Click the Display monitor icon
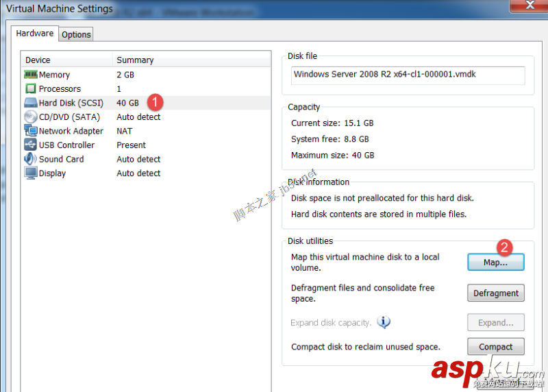The width and height of the screenshot is (548, 392). [x=31, y=173]
